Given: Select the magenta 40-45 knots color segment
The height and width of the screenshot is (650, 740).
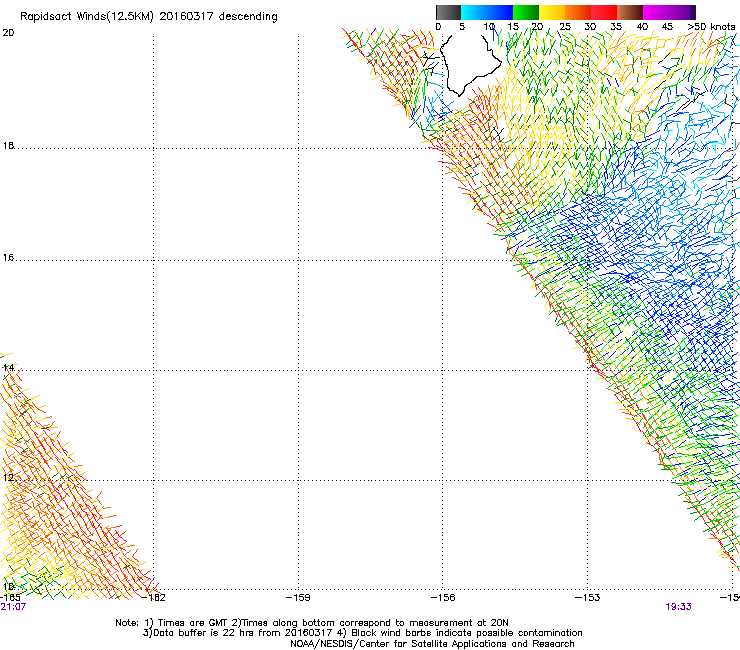Looking at the screenshot, I should point(656,12).
